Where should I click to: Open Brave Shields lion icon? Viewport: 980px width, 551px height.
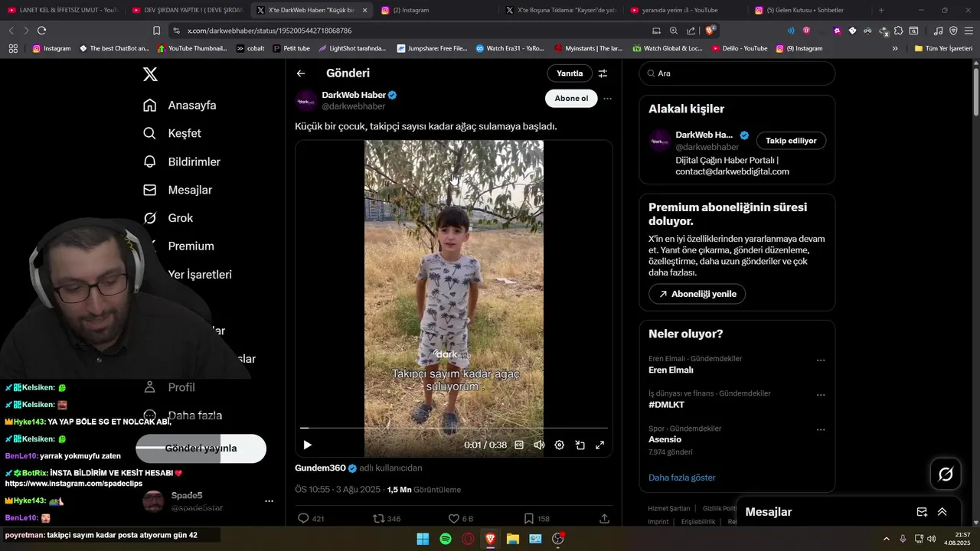coord(710,31)
